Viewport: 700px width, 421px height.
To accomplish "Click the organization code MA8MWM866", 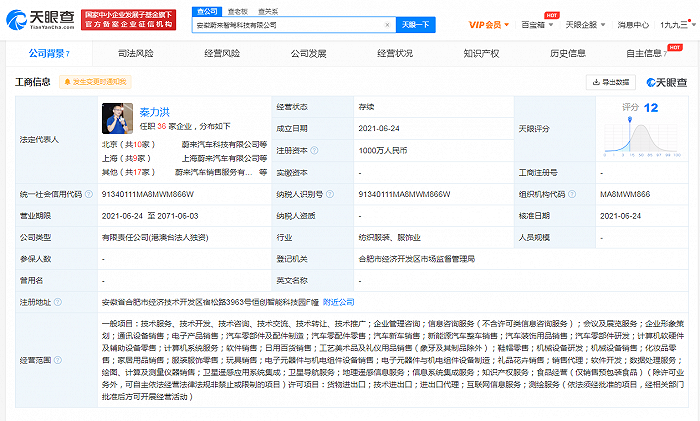I will [625, 194].
